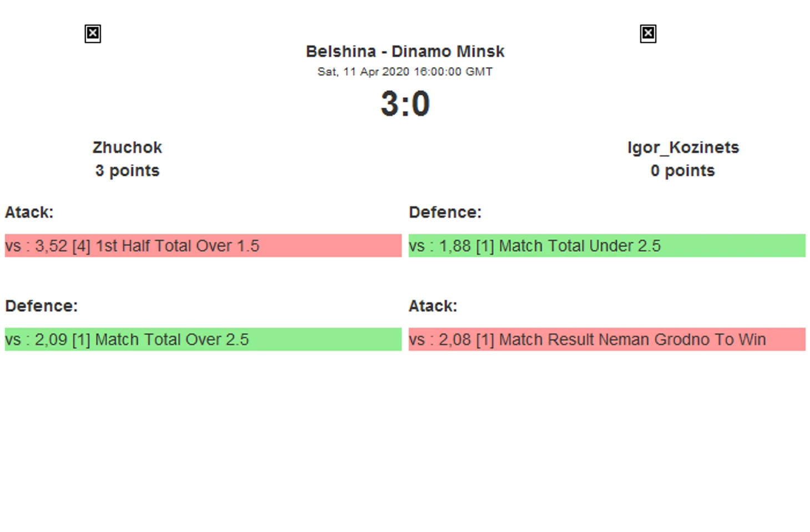Image resolution: width=810 pixels, height=532 pixels.
Task: Select the red Neman Grodno To Win bar
Action: pyautogui.click(x=607, y=340)
